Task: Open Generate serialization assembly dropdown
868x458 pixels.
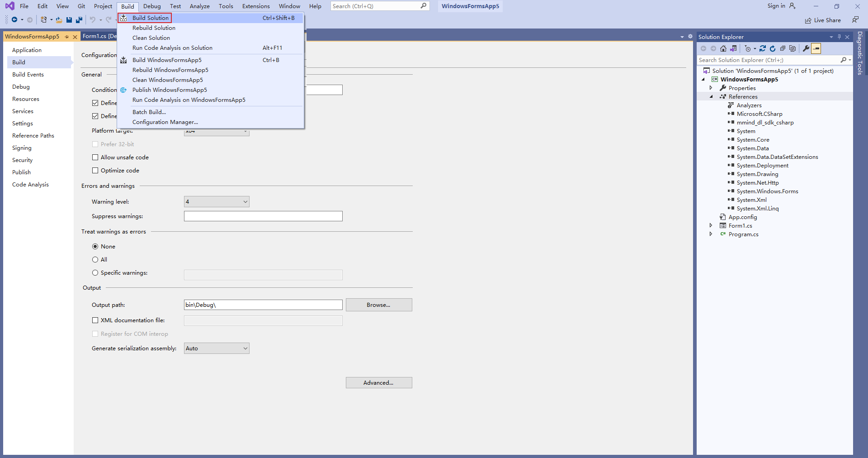Action: pyautogui.click(x=217, y=348)
